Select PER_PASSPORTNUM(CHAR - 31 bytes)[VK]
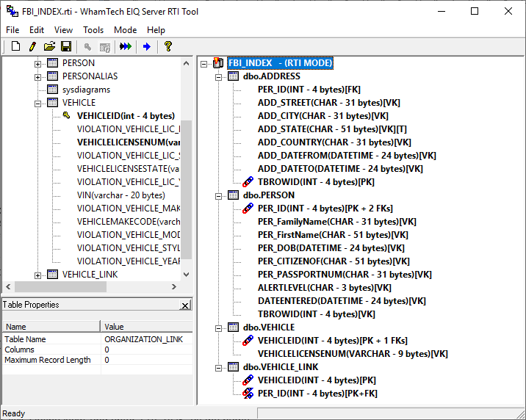The height and width of the screenshot is (420, 526). 345,275
